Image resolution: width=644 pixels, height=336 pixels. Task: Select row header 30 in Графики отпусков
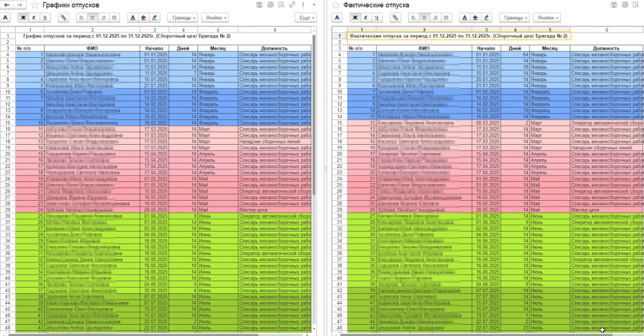click(x=8, y=216)
